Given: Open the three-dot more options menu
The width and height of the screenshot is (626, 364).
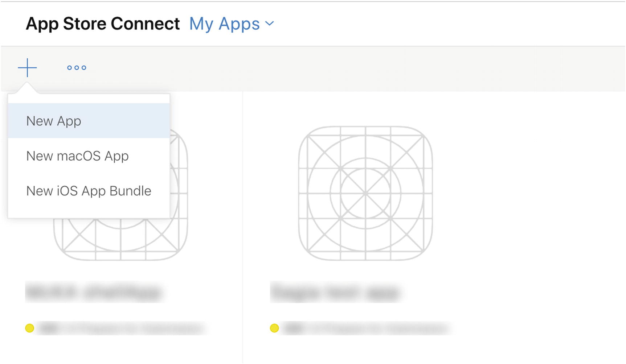Looking at the screenshot, I should click(77, 68).
